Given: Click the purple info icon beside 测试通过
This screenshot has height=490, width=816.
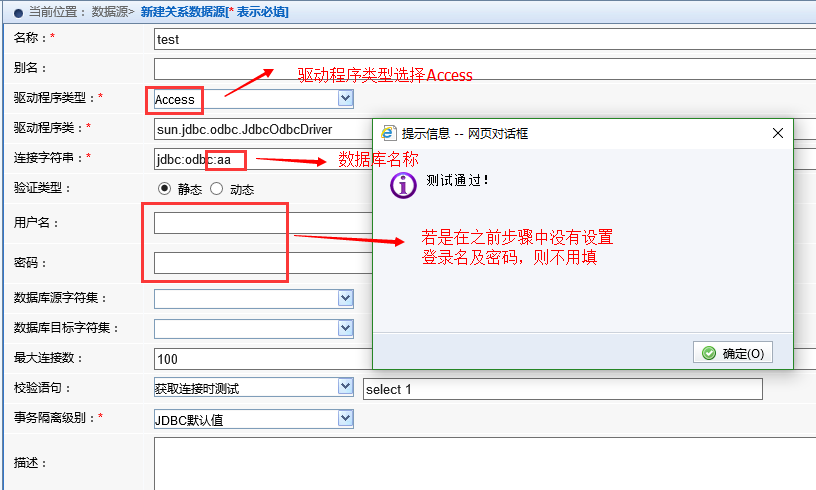Looking at the screenshot, I should [x=403, y=185].
